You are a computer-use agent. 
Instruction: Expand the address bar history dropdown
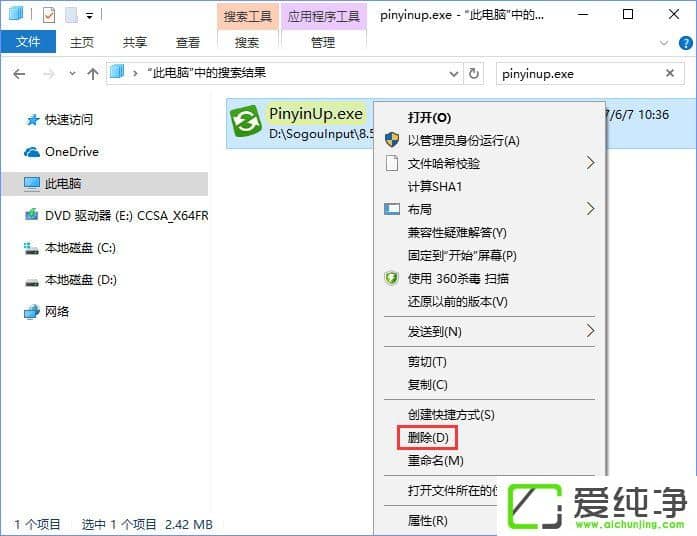(453, 73)
